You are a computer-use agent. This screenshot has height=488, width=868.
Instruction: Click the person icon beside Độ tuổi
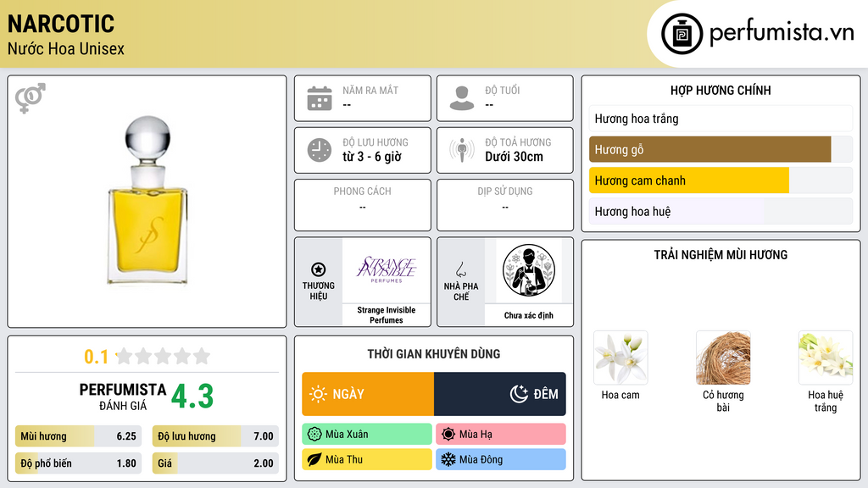click(462, 98)
